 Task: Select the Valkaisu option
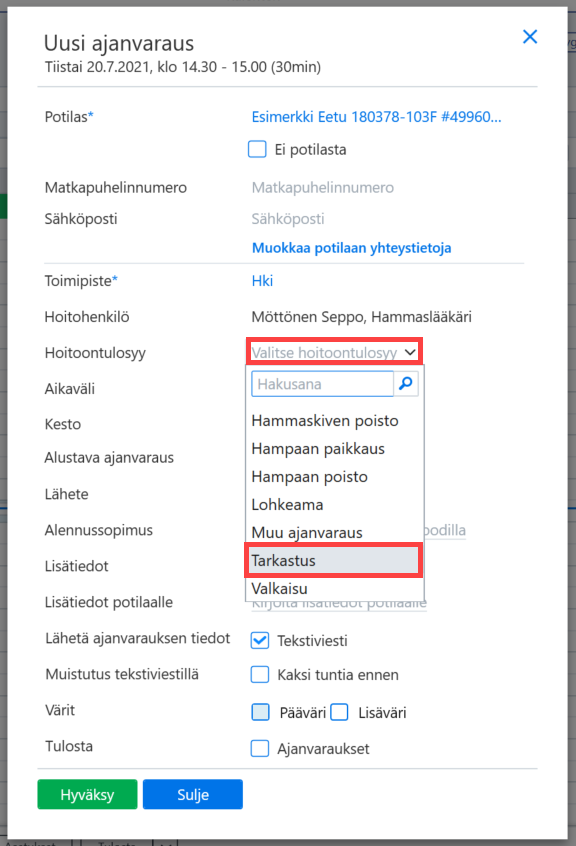coord(279,589)
